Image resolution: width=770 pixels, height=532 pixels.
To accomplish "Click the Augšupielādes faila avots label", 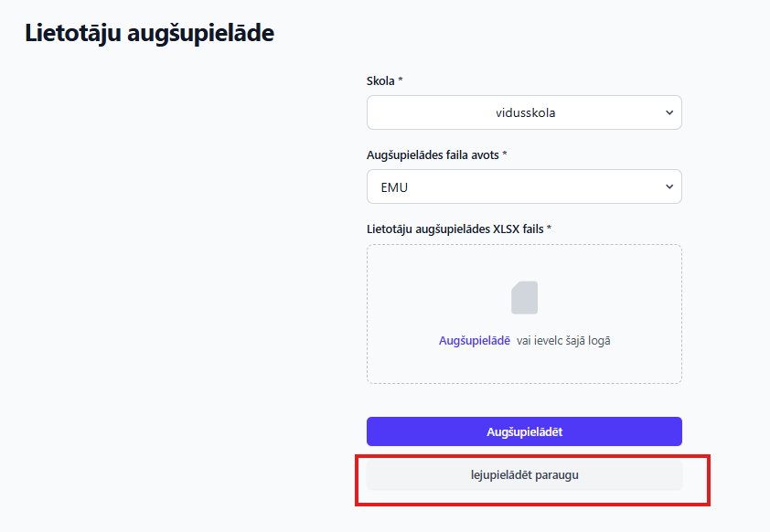I will (x=433, y=155).
